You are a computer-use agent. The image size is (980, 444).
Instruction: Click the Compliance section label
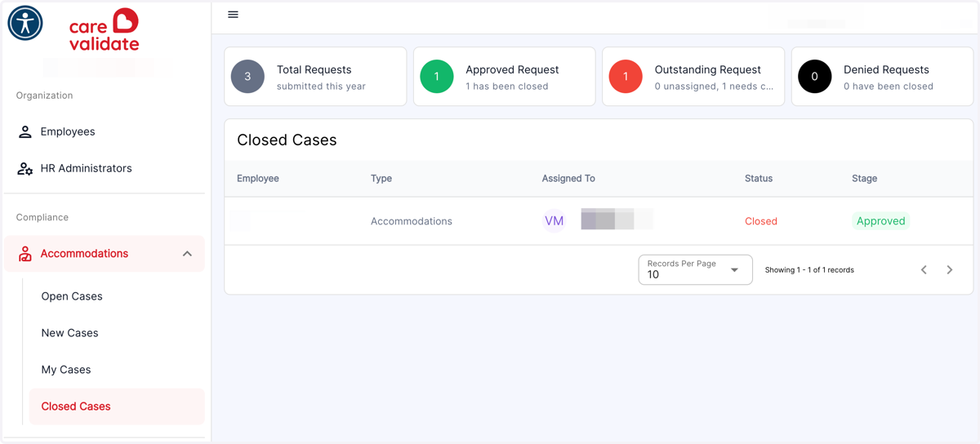42,217
